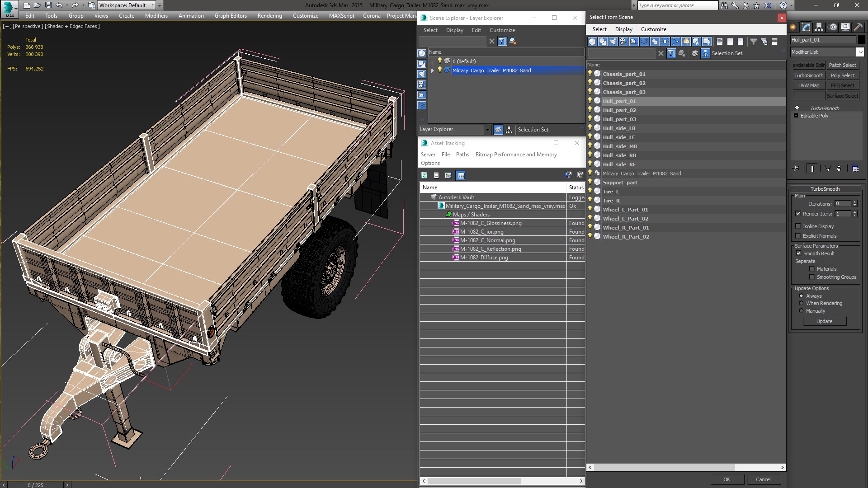
Task: Toggle Display Lights filter in Select From Scene
Action: click(613, 42)
